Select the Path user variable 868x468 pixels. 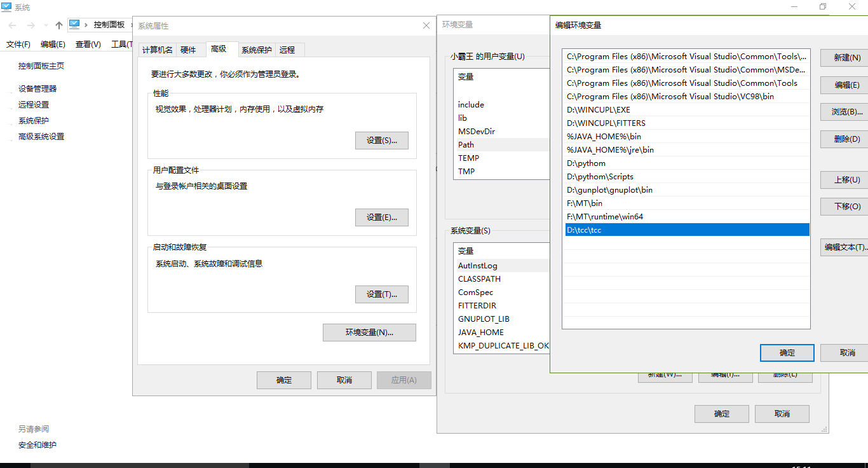[x=466, y=144]
